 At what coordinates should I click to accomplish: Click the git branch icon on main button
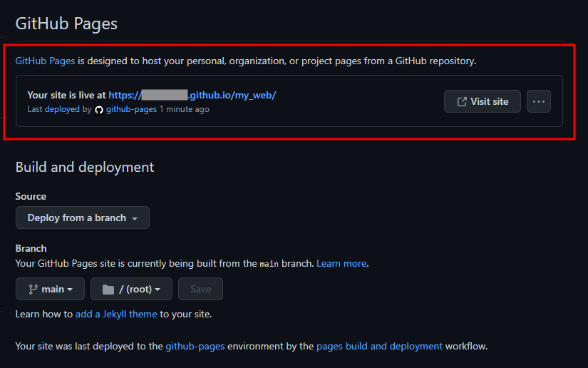click(33, 290)
